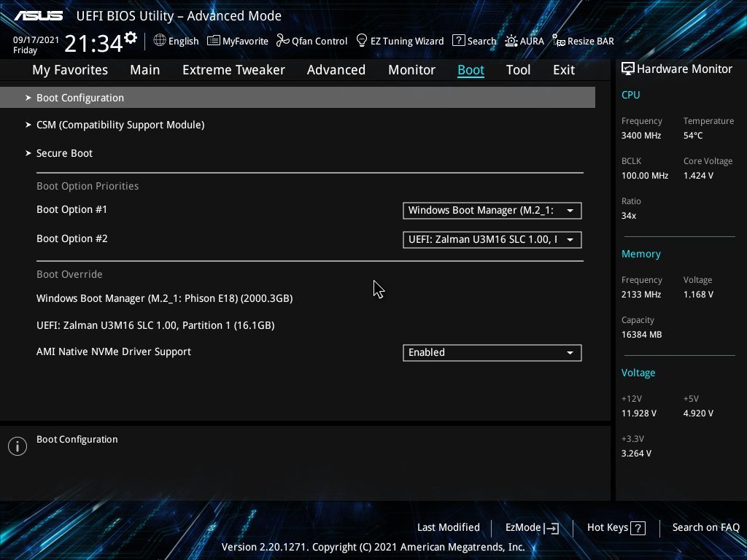
Task: Click the Boot Option #1 label
Action: coord(72,209)
